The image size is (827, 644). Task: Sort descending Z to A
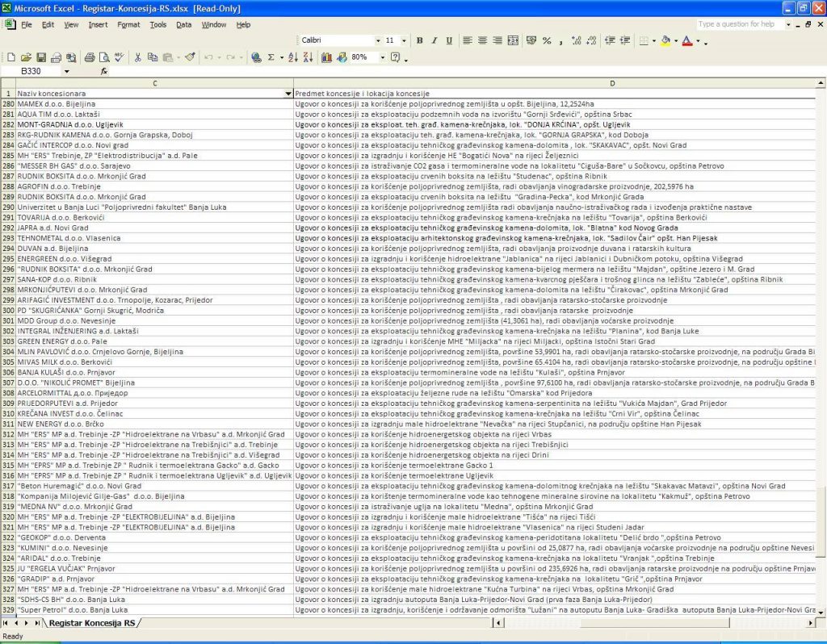pos(308,57)
